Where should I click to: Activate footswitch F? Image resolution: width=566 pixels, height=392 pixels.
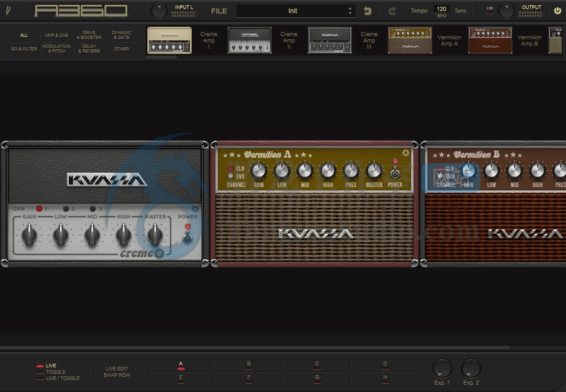(249, 379)
